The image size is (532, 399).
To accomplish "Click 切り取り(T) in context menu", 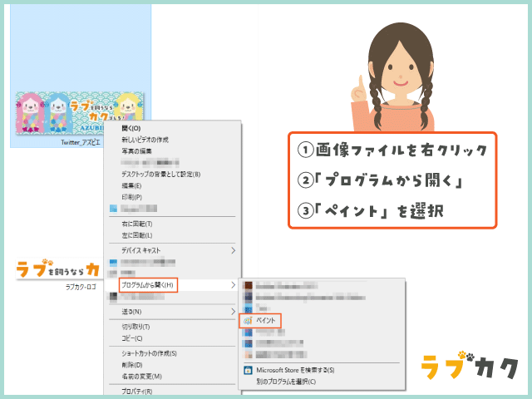I will (135, 327).
